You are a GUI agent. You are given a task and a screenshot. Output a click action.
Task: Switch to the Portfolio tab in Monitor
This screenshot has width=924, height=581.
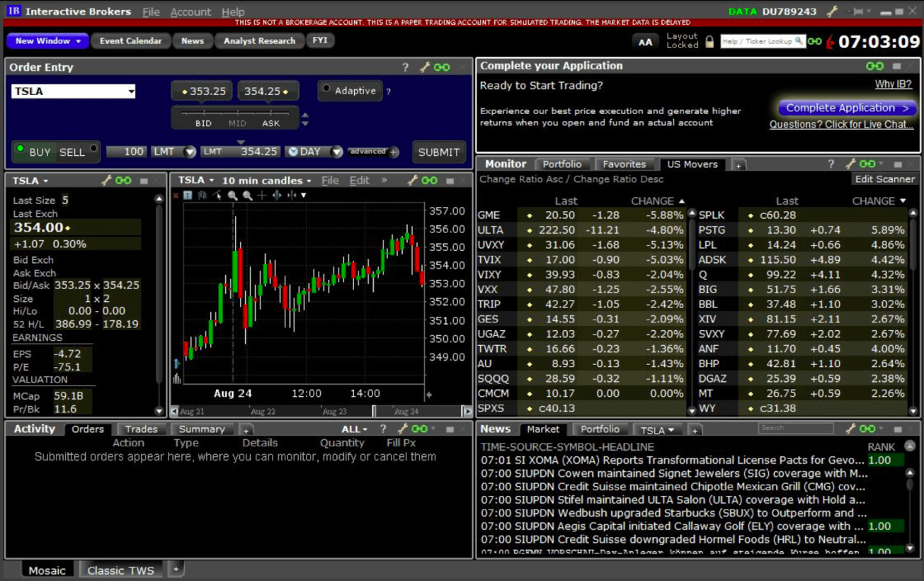click(x=563, y=164)
